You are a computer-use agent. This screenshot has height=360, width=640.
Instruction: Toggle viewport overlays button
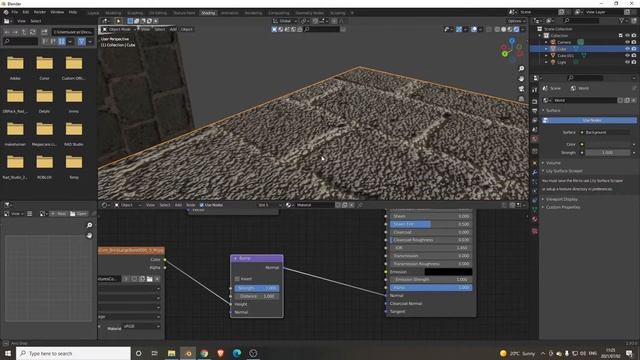pyautogui.click(x=474, y=29)
